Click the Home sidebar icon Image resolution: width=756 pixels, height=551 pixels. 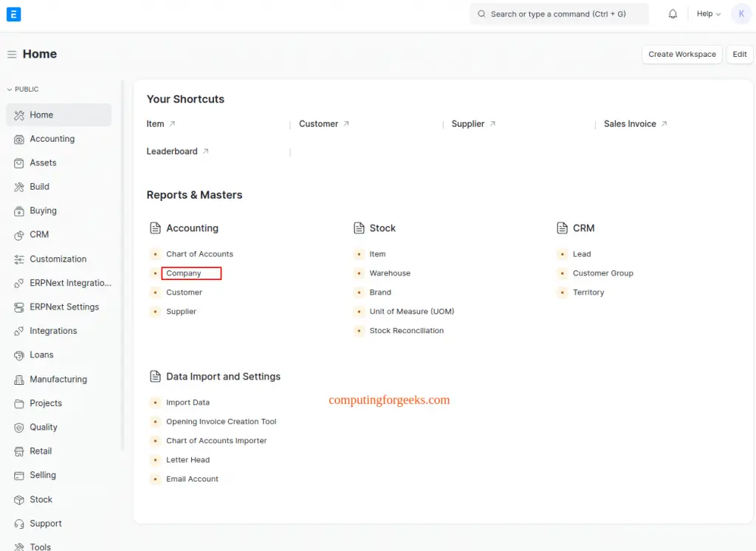coord(18,115)
